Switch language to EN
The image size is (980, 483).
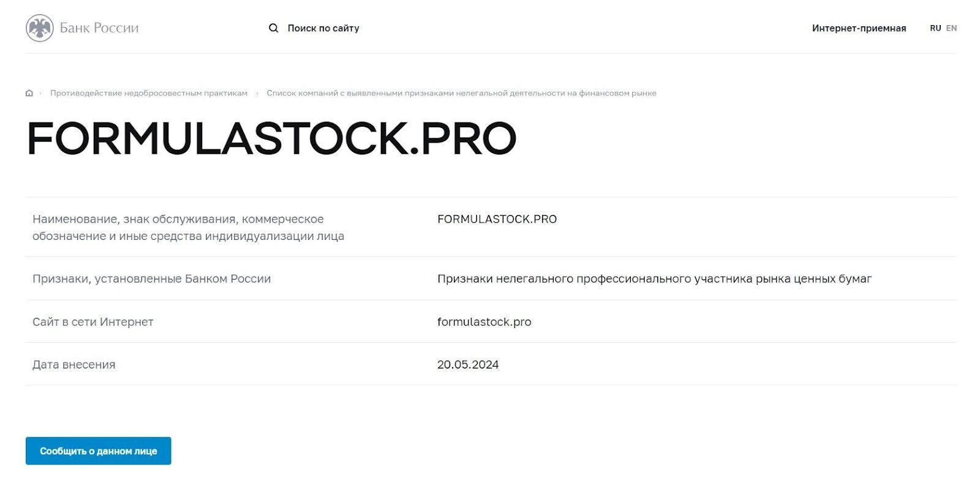point(951,28)
